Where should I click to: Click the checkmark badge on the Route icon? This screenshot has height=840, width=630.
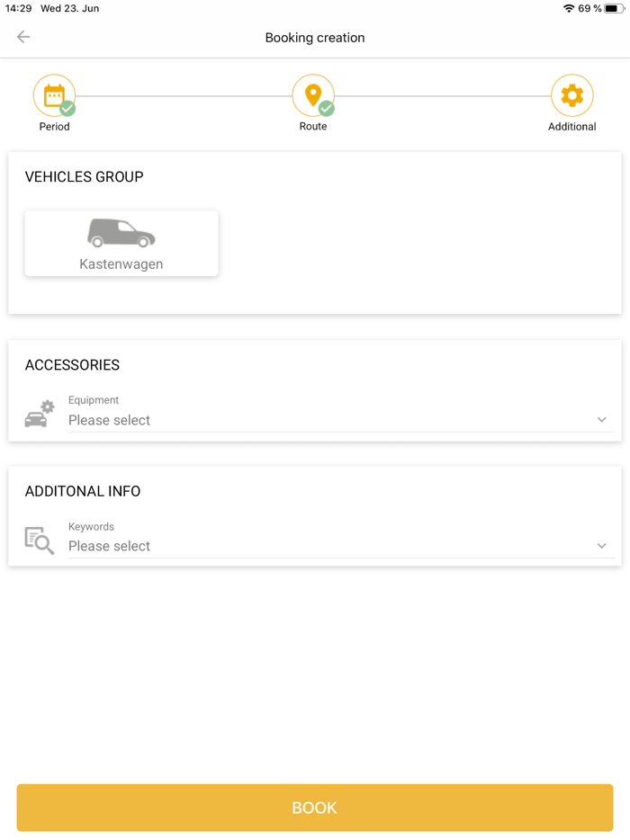coord(325,107)
